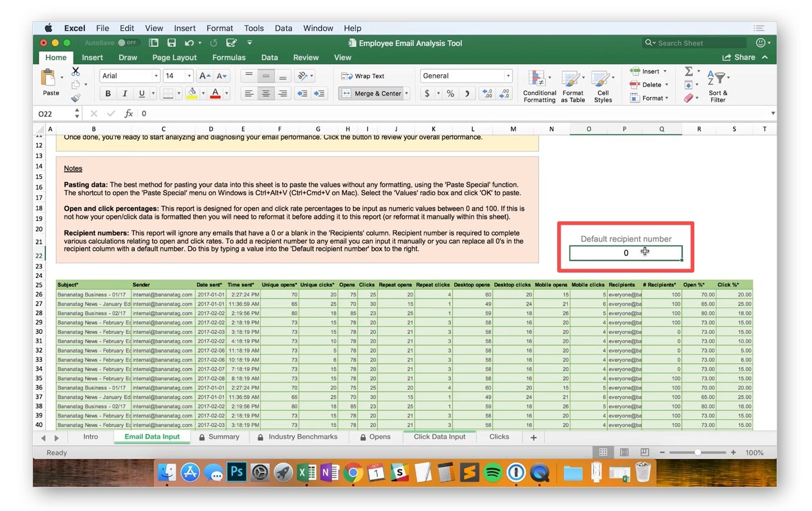812x511 pixels.
Task: Click the AutoSum sigma icon
Action: pos(688,71)
